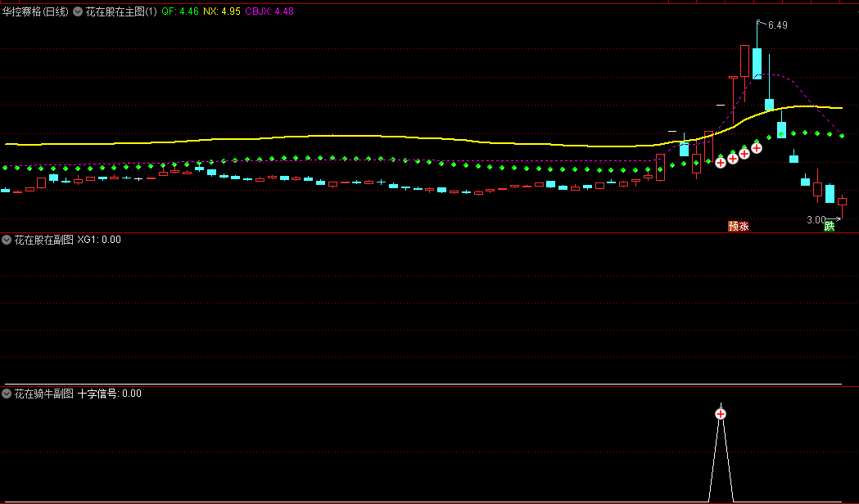Click the 华控赛格(日线) stock title
859x504 pixels.
tap(36, 12)
